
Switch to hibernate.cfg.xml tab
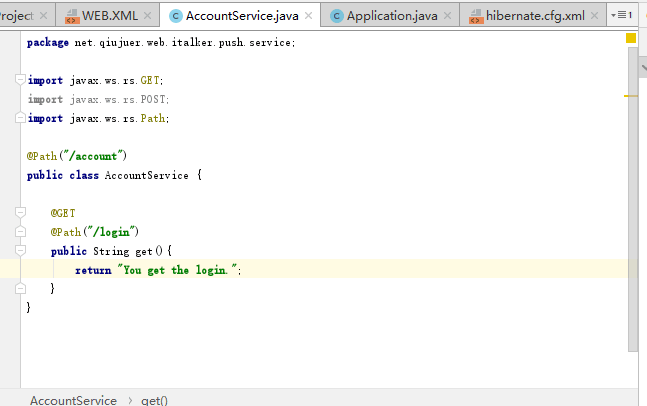533,16
